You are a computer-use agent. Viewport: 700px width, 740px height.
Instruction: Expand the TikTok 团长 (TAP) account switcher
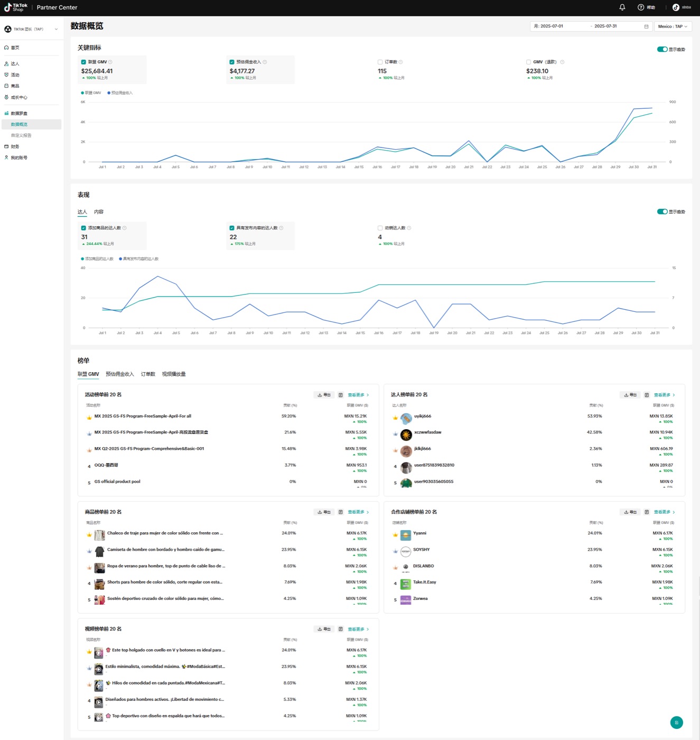(31, 29)
